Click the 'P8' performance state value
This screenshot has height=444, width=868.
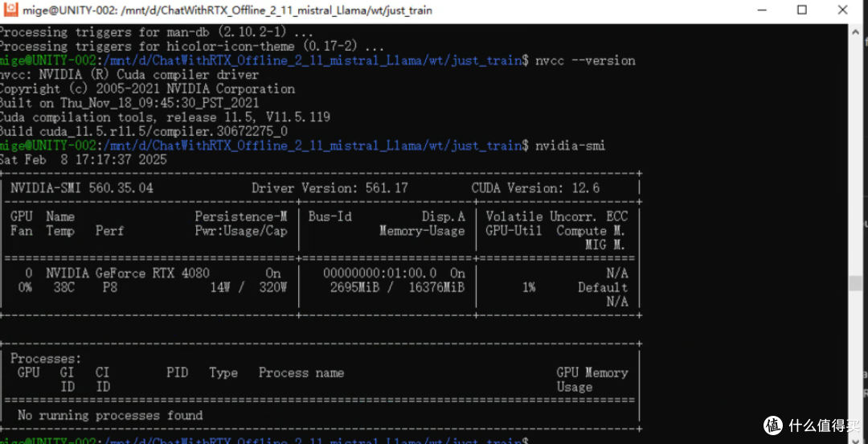[x=110, y=288]
